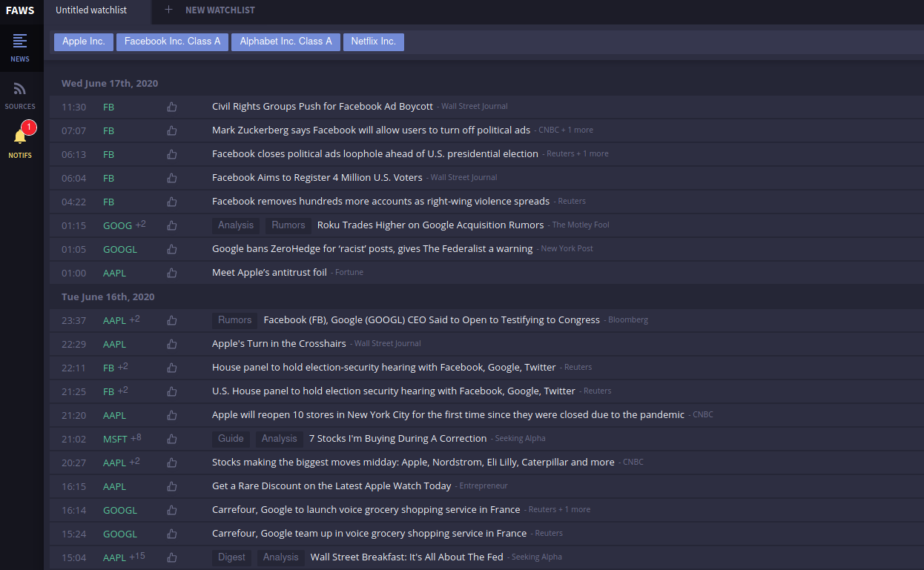Like the Meet Apple's antitrust foil story

(x=172, y=273)
